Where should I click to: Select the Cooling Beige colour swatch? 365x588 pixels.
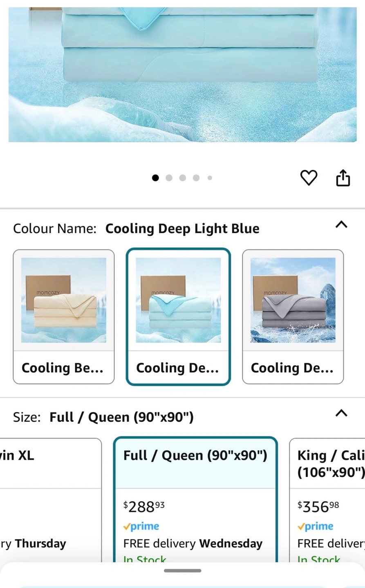(x=64, y=316)
